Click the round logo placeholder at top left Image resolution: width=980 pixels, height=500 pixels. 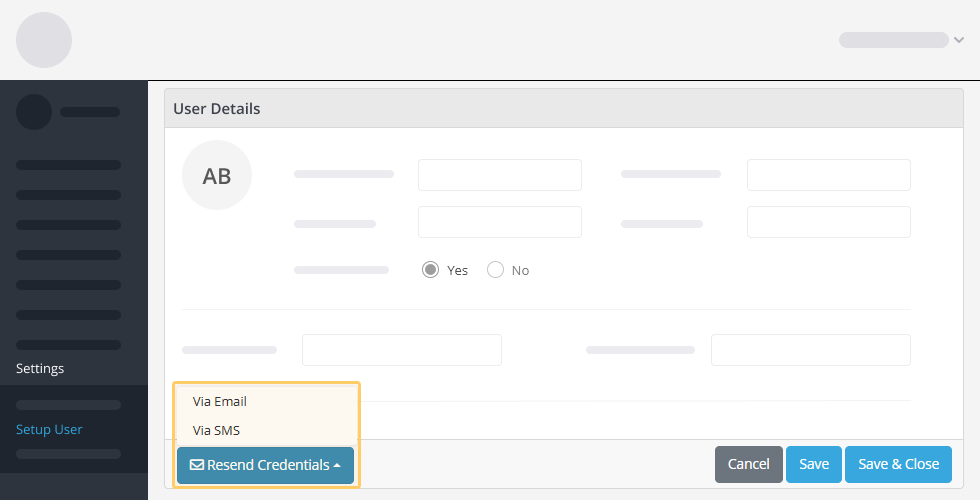[x=44, y=40]
